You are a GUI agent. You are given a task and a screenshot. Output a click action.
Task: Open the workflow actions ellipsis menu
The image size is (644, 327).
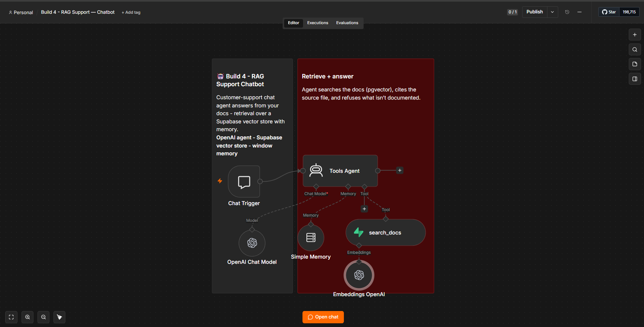click(579, 12)
